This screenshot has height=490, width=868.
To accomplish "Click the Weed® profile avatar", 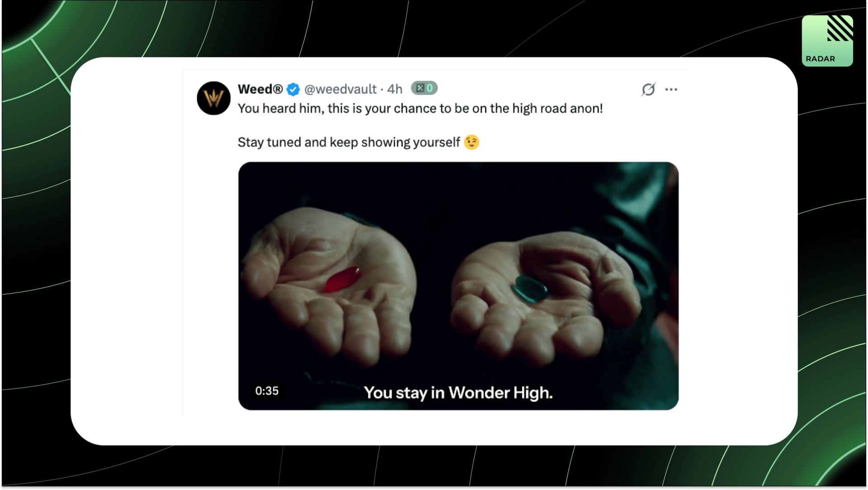I will point(214,98).
